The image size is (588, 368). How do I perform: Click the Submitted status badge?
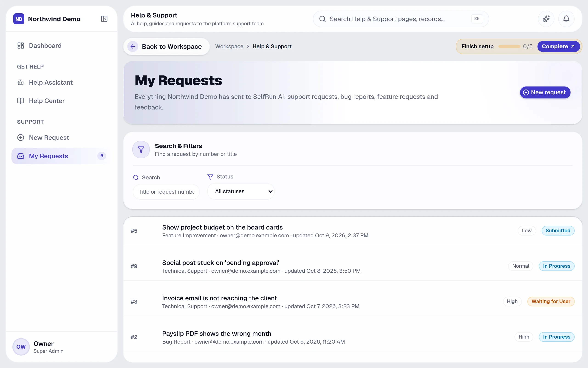(x=558, y=230)
